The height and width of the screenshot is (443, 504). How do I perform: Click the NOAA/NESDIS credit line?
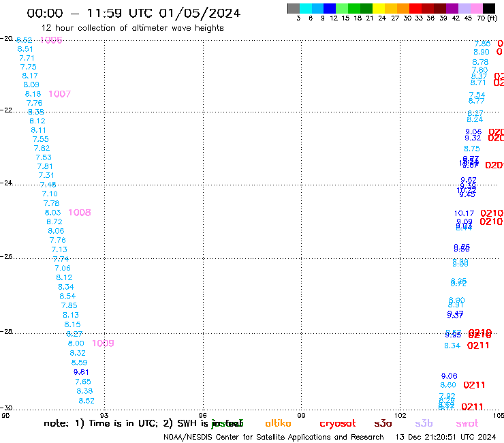click(x=274, y=438)
